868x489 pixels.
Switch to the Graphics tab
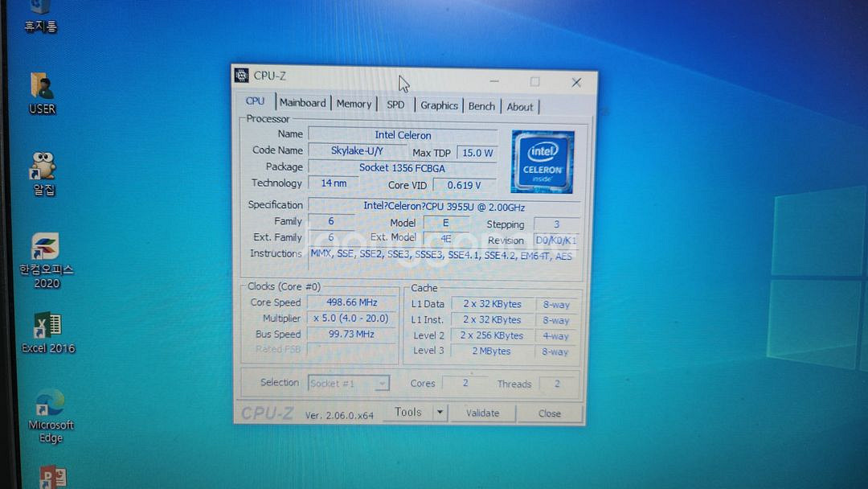pos(439,105)
